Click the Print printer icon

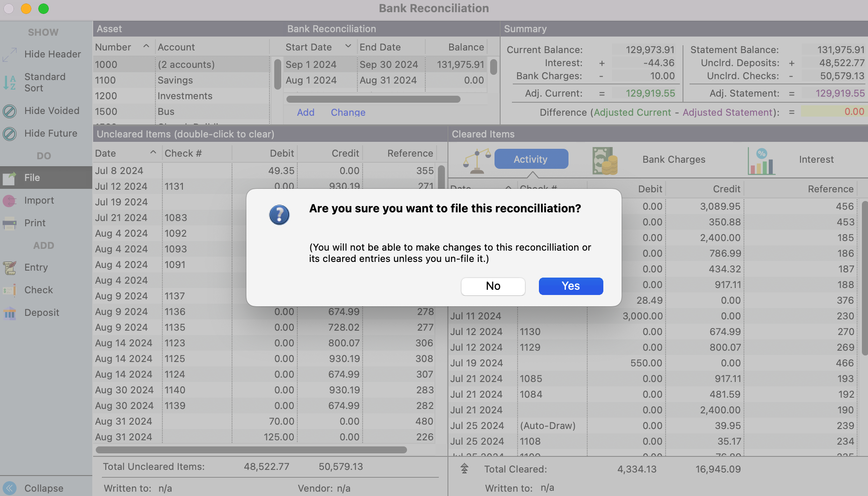click(x=10, y=223)
